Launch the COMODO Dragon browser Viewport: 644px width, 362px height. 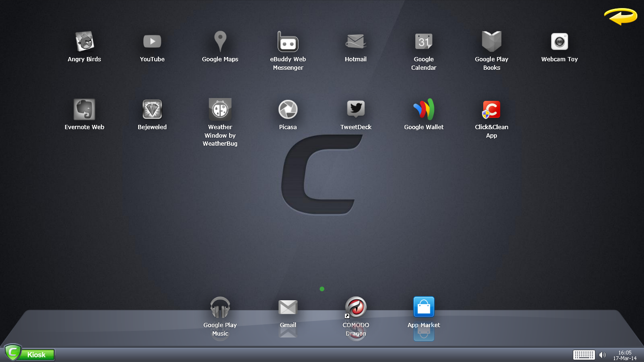coord(356,307)
